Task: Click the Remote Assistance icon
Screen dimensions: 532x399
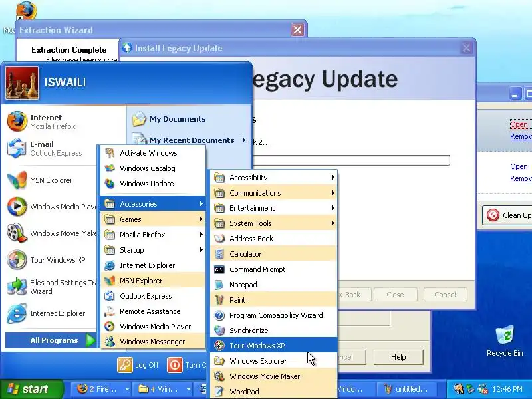Action: point(110,311)
